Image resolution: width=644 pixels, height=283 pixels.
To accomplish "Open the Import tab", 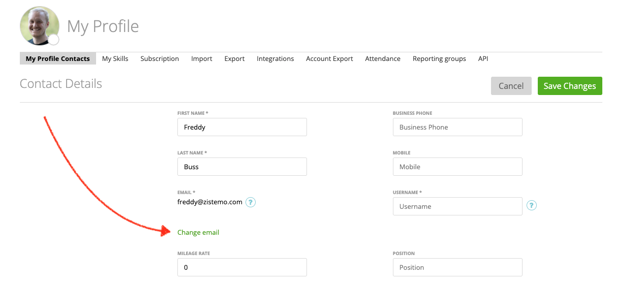I will (x=202, y=59).
